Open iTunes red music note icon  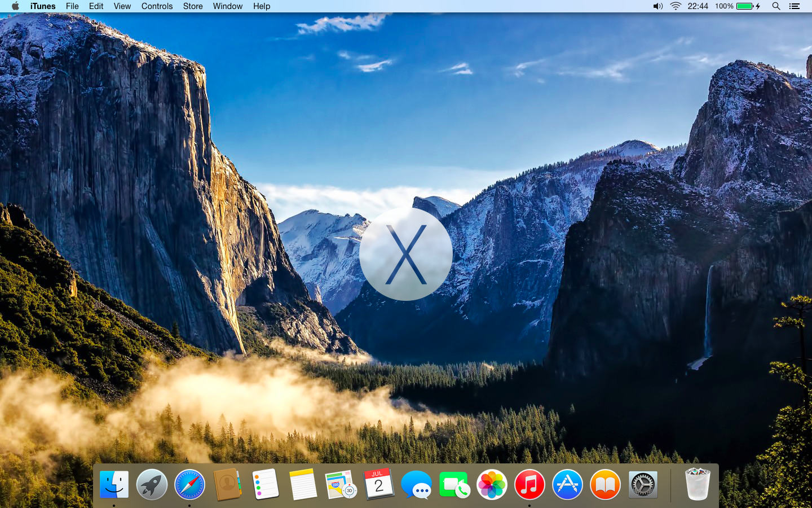(529, 485)
